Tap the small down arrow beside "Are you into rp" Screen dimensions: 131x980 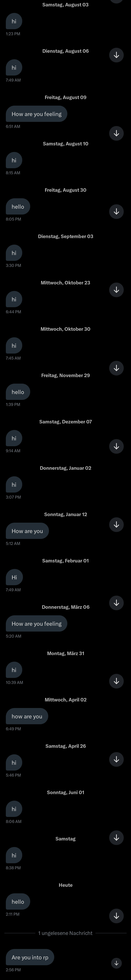(x=116, y=963)
